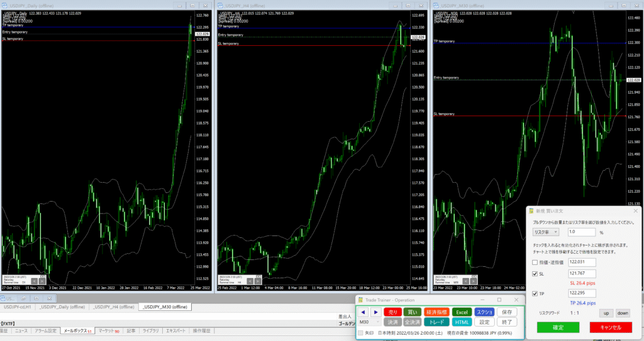644x341 pixels.
Task: Open the メールボックス terminal tab
Action: 77,331
